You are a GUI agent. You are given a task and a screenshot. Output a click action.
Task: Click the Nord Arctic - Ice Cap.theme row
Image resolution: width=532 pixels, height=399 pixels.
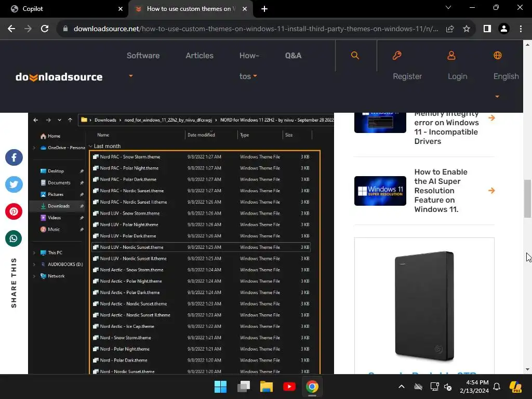tap(201, 326)
